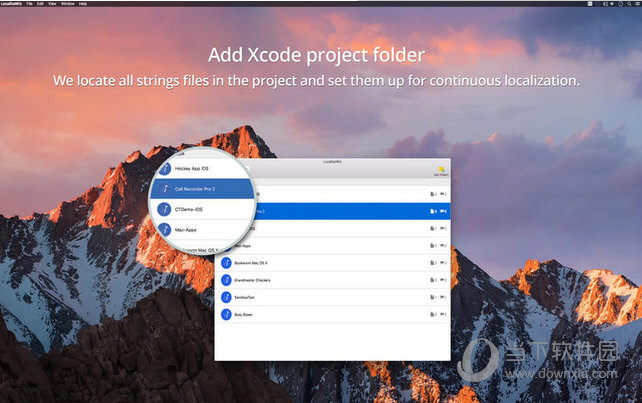Open the LocalizeWiz application menu
642x403 pixels.
tap(11, 4)
